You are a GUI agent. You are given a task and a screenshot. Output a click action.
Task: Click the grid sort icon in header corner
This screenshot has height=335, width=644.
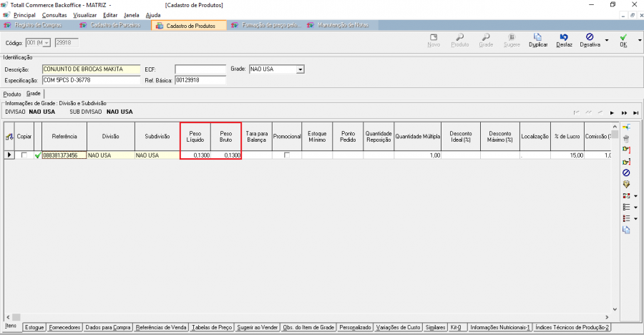(9, 136)
